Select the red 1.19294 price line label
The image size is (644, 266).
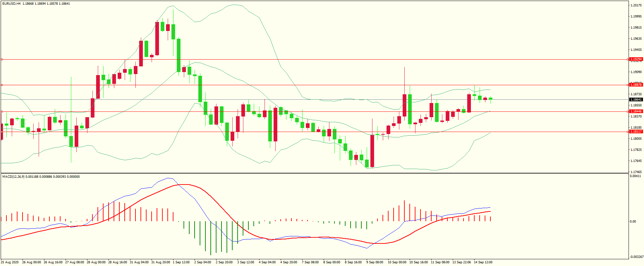(636, 59)
